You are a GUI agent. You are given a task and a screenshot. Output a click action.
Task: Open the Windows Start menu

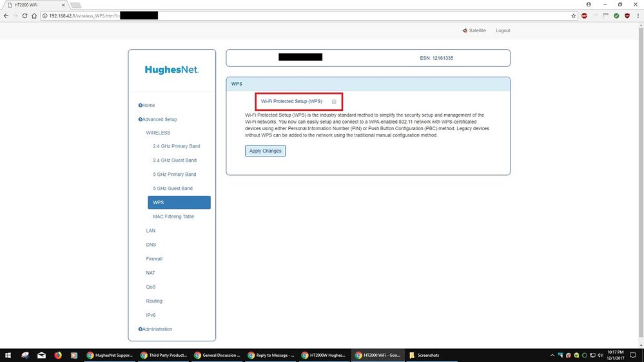pos(8,354)
